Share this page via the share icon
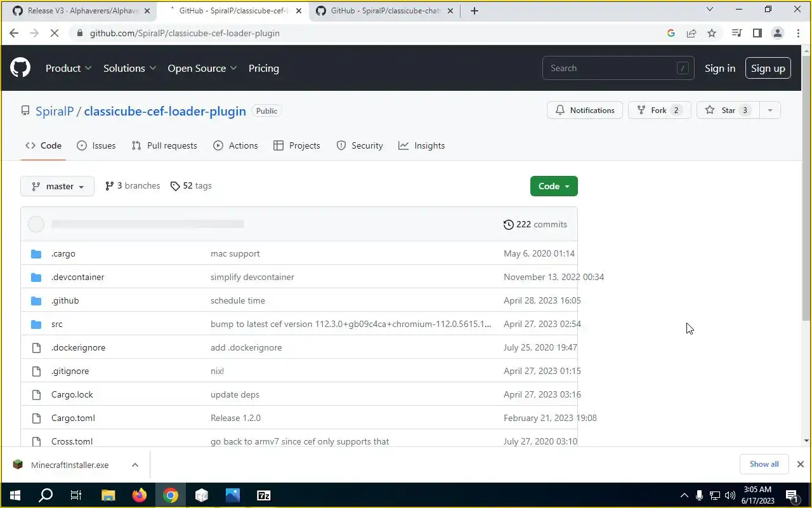This screenshot has height=508, width=812. point(691,33)
